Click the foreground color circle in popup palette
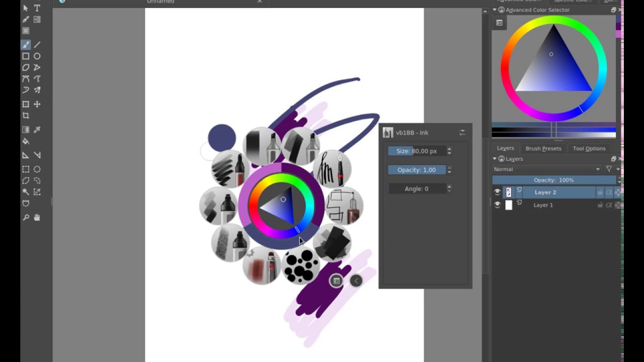This screenshot has width=644, height=362. click(x=222, y=138)
